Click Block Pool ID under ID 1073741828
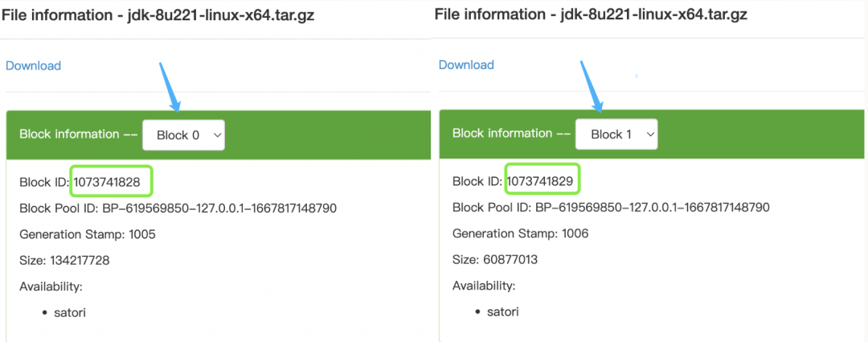 click(178, 208)
